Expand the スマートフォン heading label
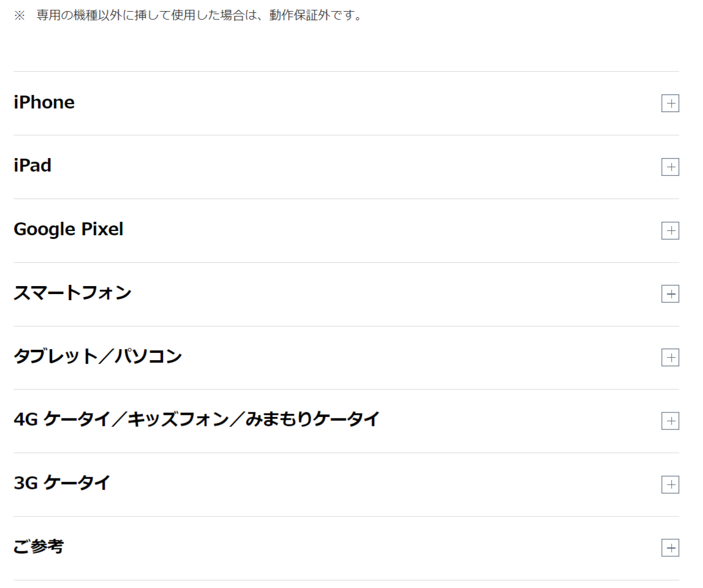 tap(72, 293)
